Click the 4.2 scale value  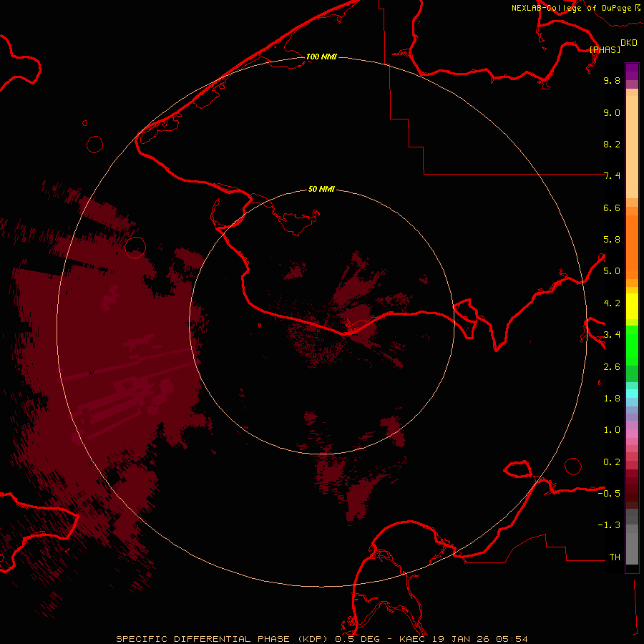(x=612, y=303)
